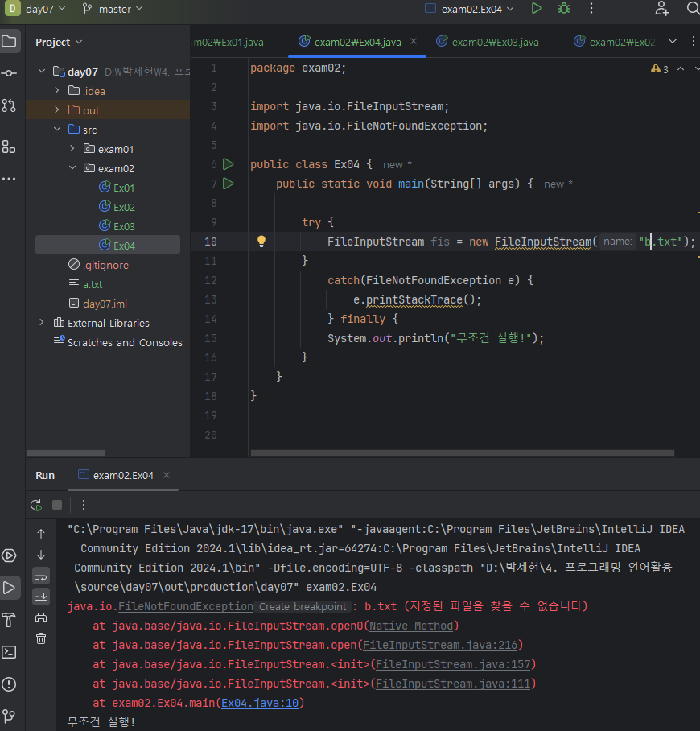Run the program with green Run icon

[537, 9]
